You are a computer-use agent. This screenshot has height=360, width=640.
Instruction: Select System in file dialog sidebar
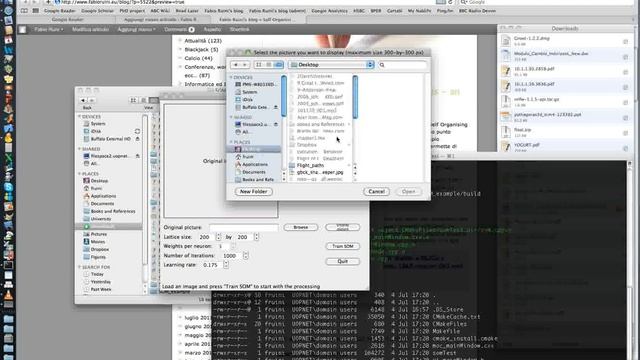pos(249,92)
